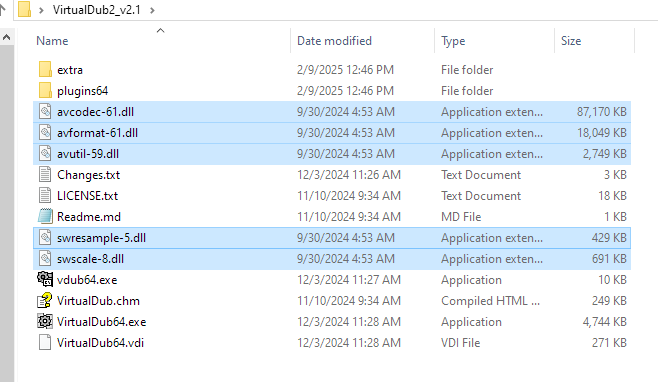Select the extra folder icon
Viewport: 658px width, 382px height.
45,70
